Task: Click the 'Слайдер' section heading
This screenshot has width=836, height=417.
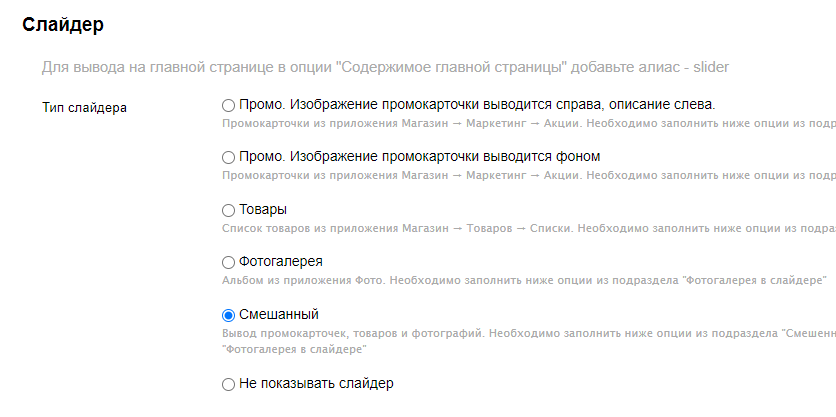Action: (63, 24)
